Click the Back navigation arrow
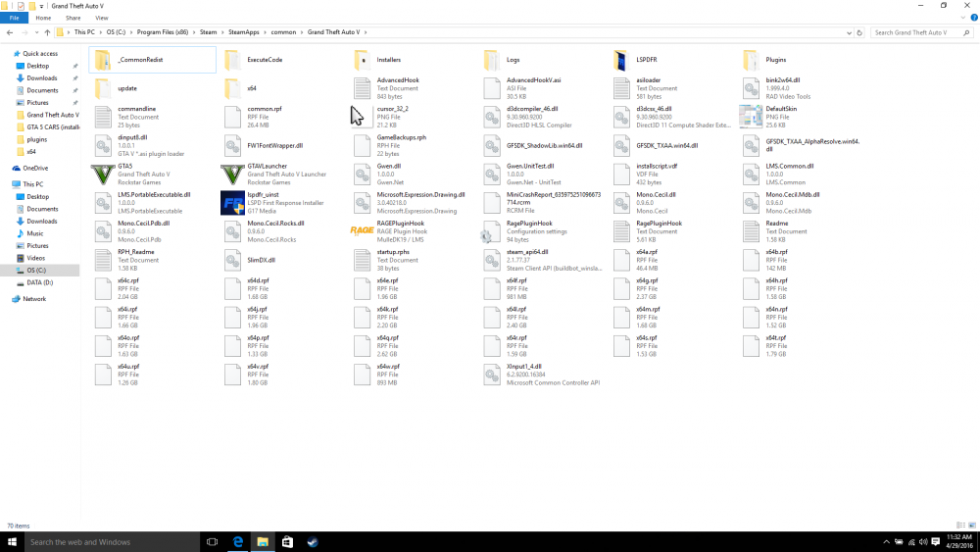 [10, 32]
